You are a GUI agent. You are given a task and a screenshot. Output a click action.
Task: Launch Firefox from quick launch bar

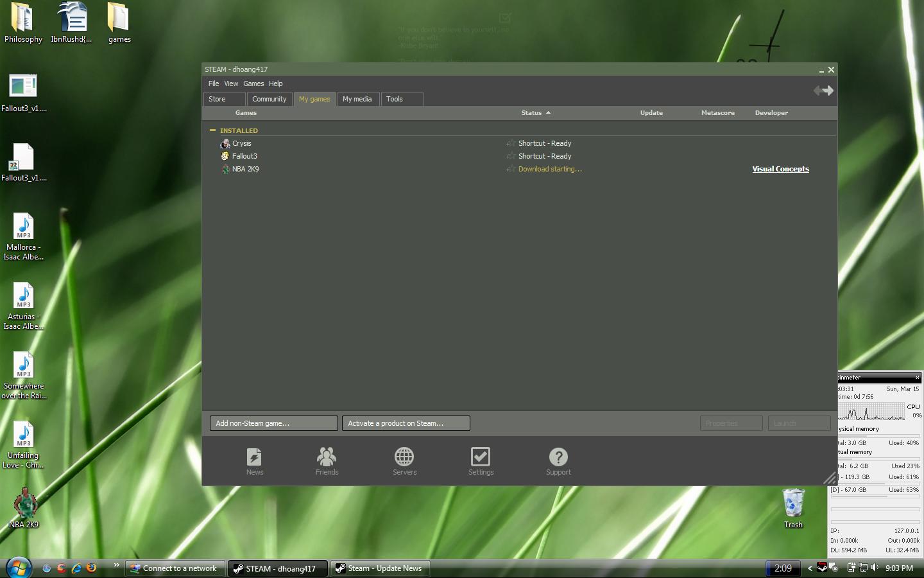tap(92, 568)
